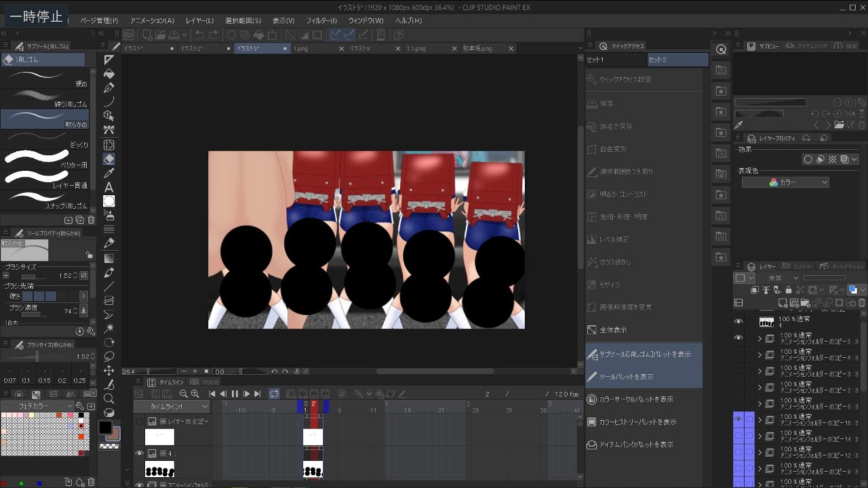The image size is (868, 488).
Task: Open effect options dropdown arrow in Layer Property
Action: (x=854, y=159)
